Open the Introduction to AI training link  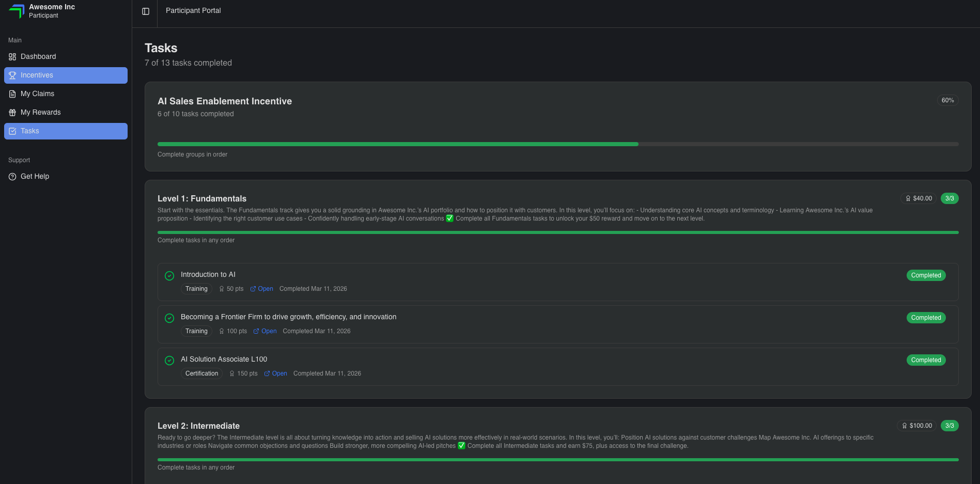pos(262,289)
